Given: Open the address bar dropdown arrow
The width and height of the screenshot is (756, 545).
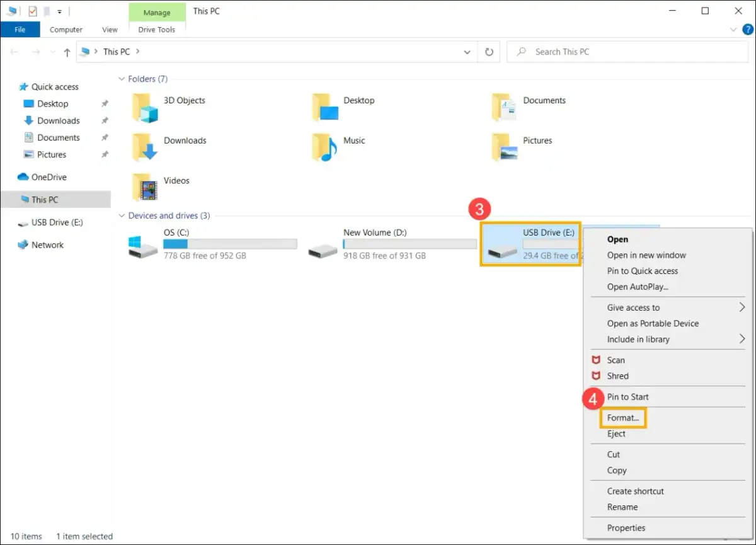Looking at the screenshot, I should pos(467,52).
